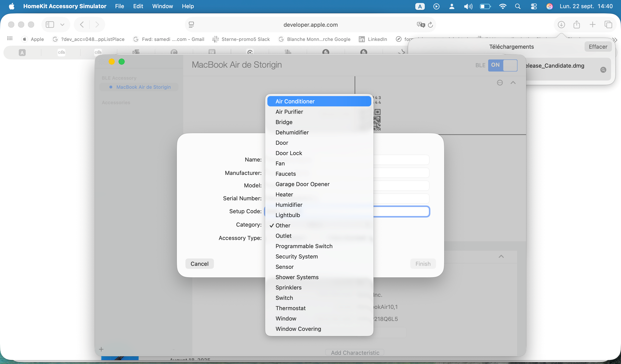Open the Help menu
The image size is (621, 364).
point(188,6)
